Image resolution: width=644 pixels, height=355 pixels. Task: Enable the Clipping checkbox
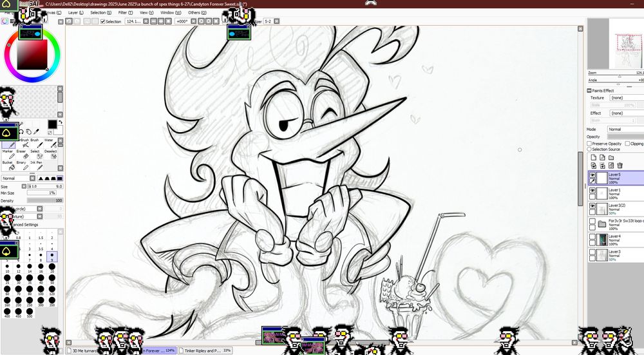click(x=627, y=144)
